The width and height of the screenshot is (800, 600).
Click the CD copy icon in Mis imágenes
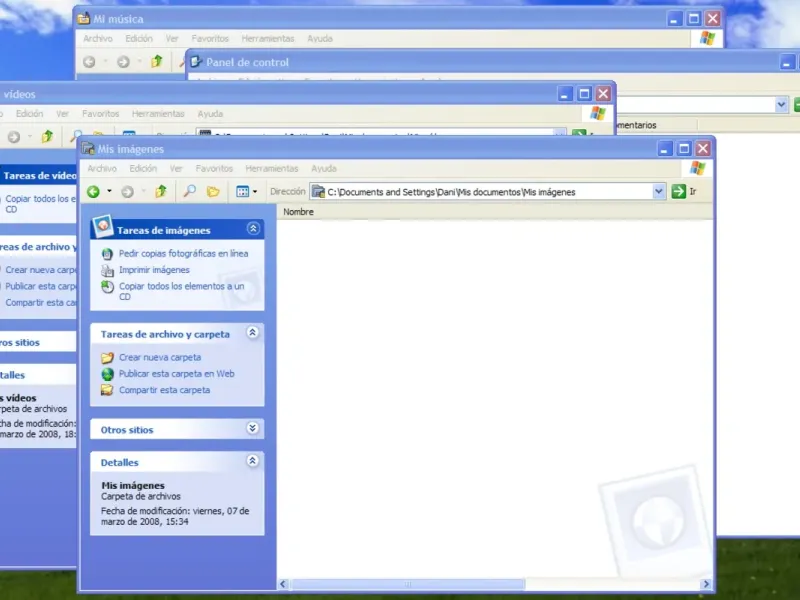[x=107, y=287]
